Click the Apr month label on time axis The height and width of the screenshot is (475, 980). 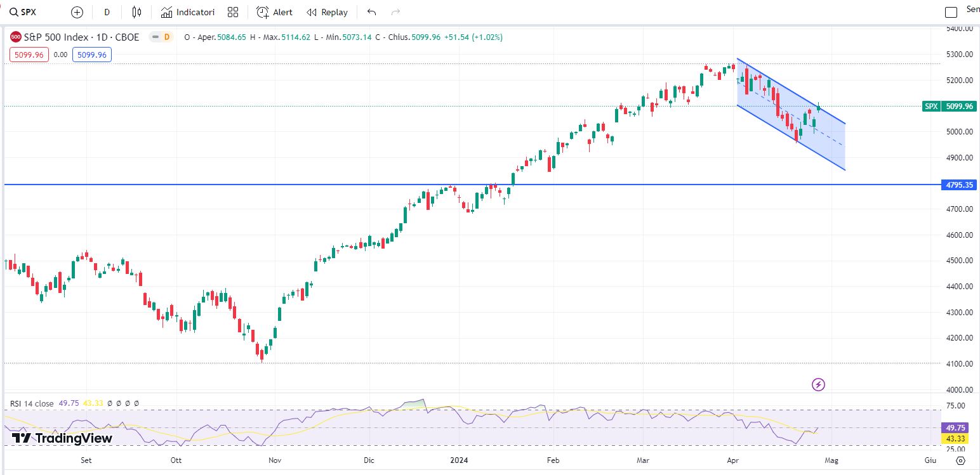point(734,460)
